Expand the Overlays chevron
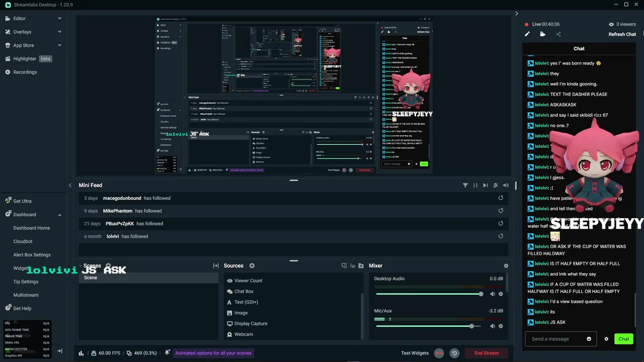The height and width of the screenshot is (362, 644). 59,32
